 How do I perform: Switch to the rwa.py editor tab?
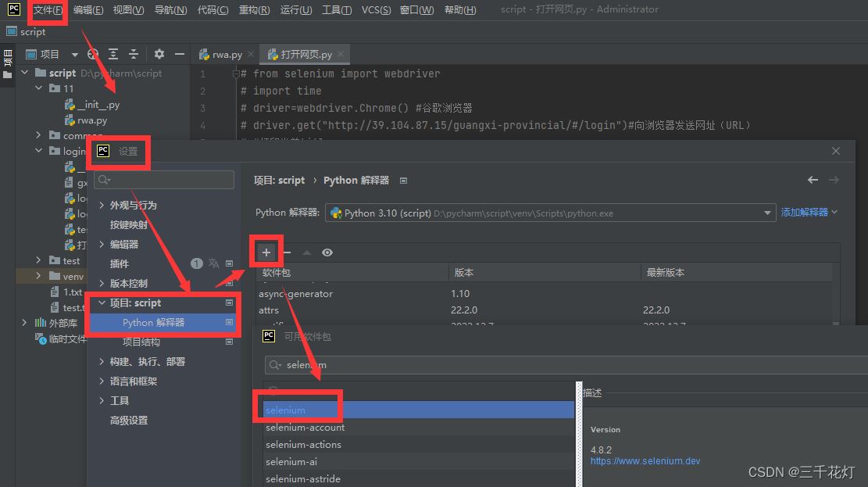click(x=227, y=55)
